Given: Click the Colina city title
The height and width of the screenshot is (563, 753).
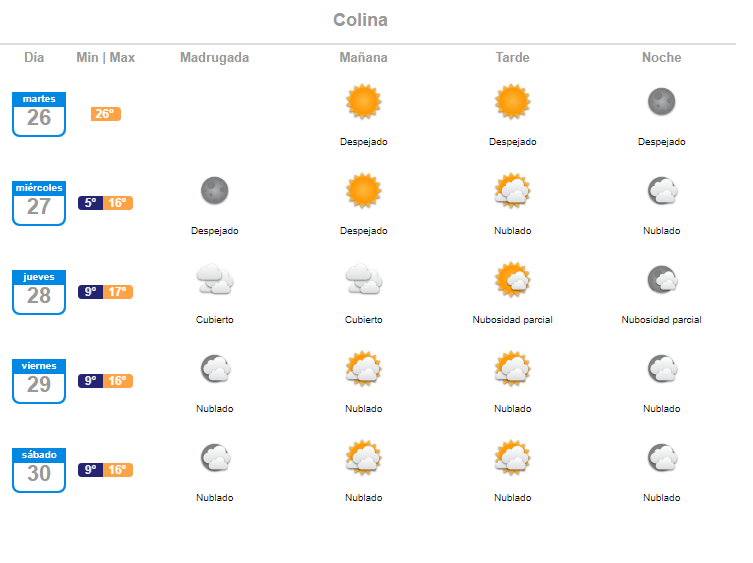Looking at the screenshot, I should point(360,20).
